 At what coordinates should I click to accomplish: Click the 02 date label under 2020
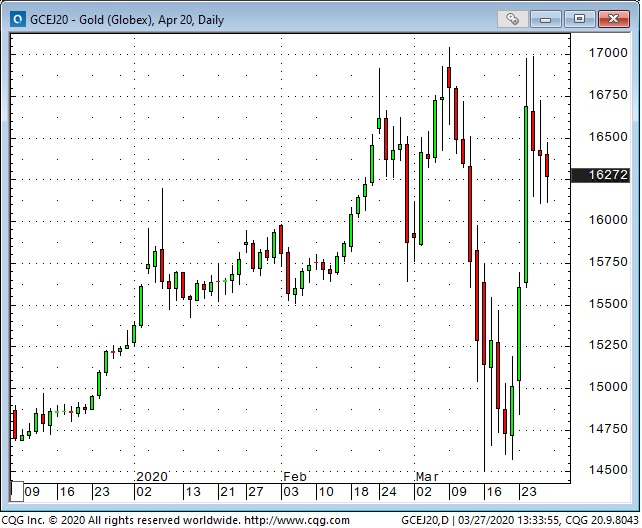(144, 492)
